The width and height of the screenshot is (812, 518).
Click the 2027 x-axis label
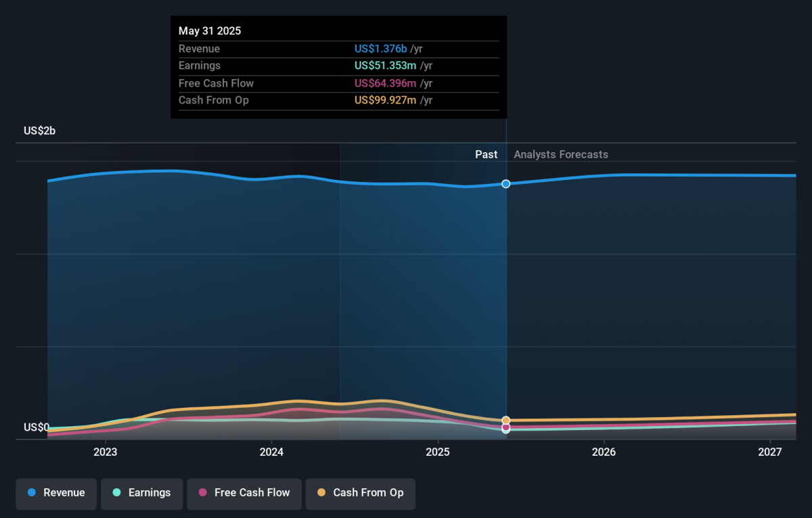770,452
